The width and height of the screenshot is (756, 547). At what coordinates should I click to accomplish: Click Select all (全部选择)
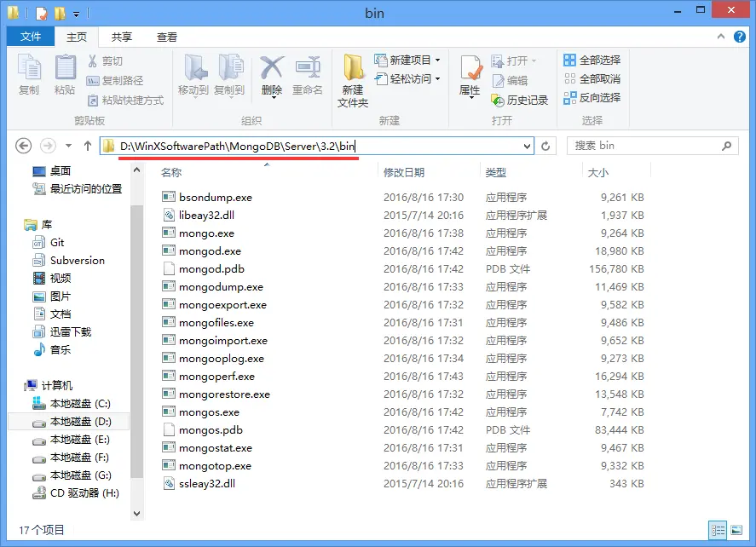click(592, 60)
